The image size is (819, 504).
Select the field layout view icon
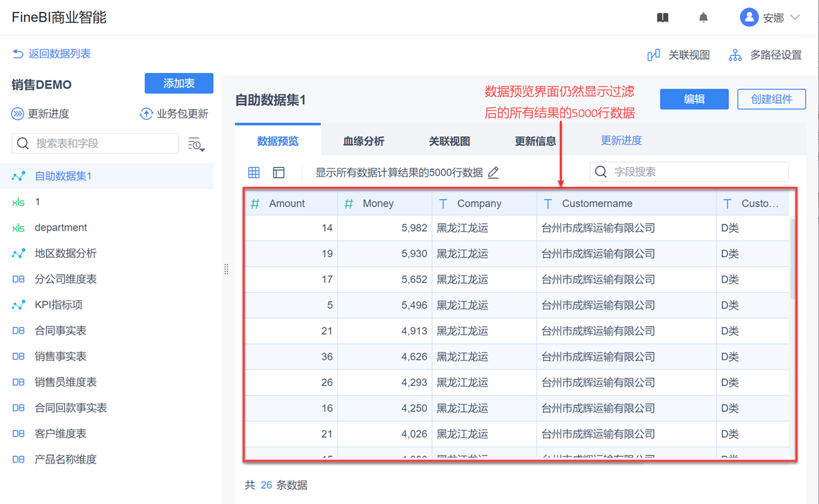coord(278,173)
